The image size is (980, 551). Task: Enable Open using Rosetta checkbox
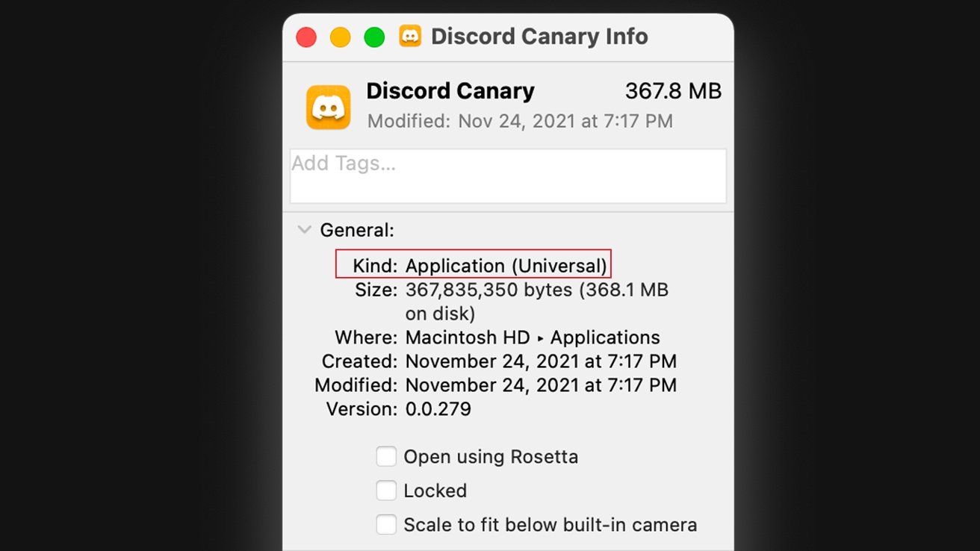(386, 456)
